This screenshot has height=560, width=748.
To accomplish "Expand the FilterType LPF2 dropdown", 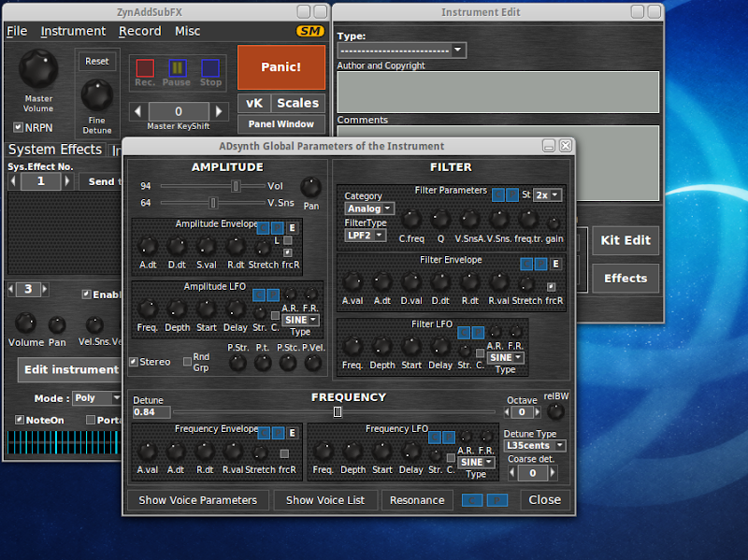I will (366, 236).
